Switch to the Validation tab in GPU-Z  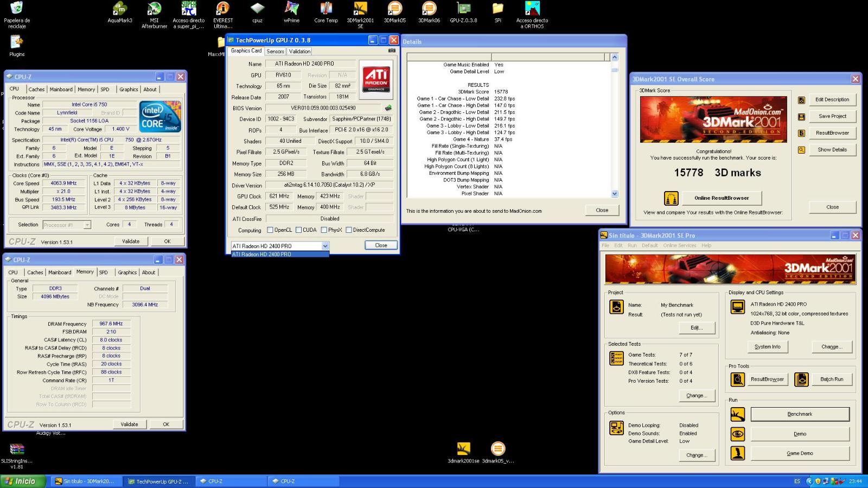299,52
